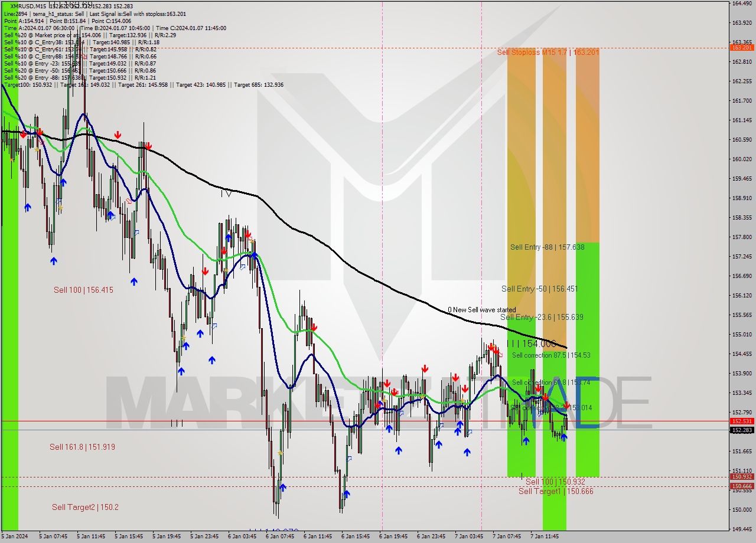Viewport: 756px width, 543px height.
Task: Click the Sell correction 87.5 | 154.53 label
Action: 551,355
